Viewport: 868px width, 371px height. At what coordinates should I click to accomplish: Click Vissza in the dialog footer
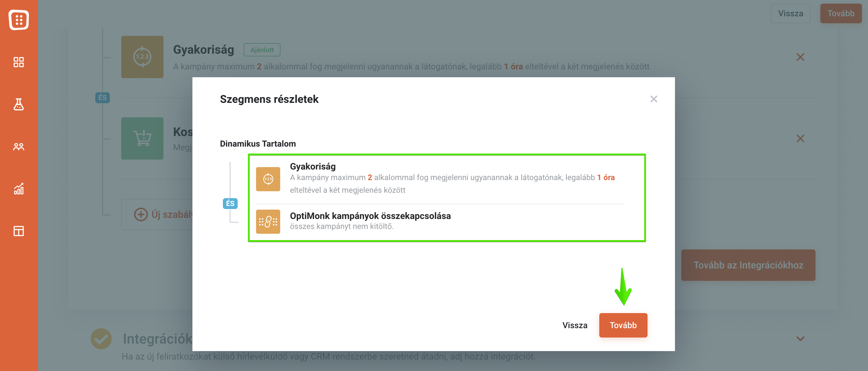[575, 325]
